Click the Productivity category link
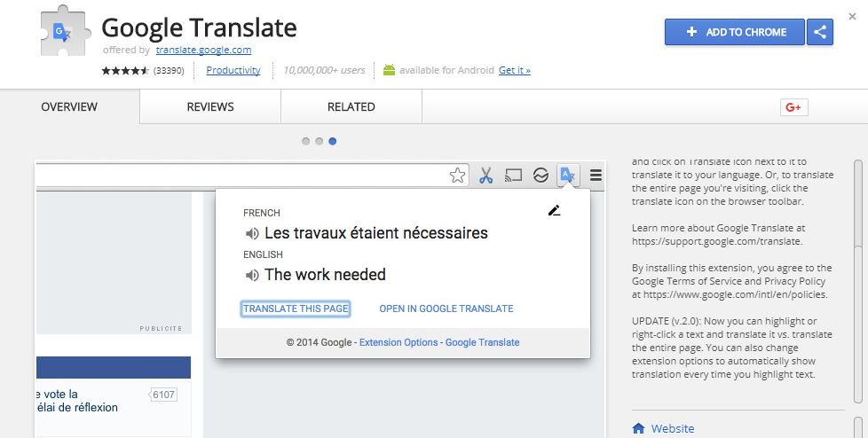This screenshot has height=438, width=868. tap(233, 70)
